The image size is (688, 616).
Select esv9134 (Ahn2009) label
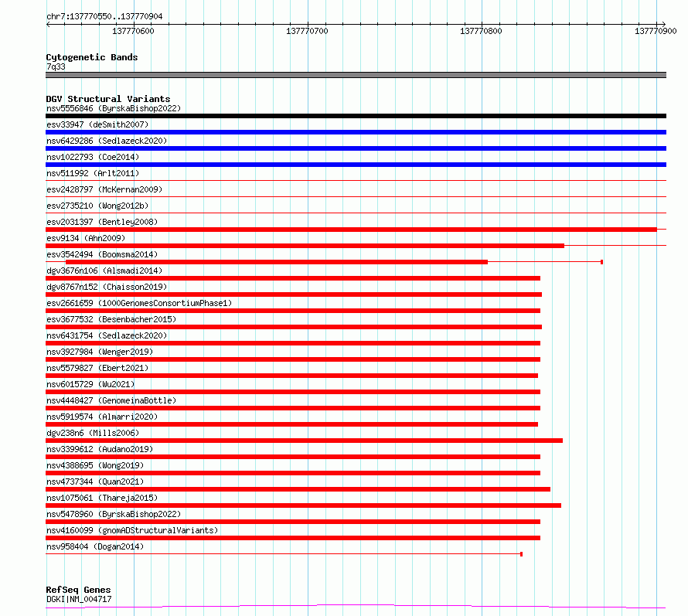tap(86, 238)
